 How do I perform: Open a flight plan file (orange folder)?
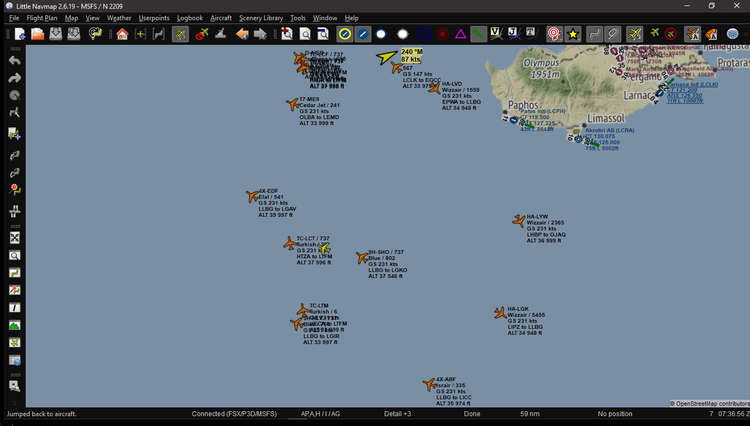(38, 34)
